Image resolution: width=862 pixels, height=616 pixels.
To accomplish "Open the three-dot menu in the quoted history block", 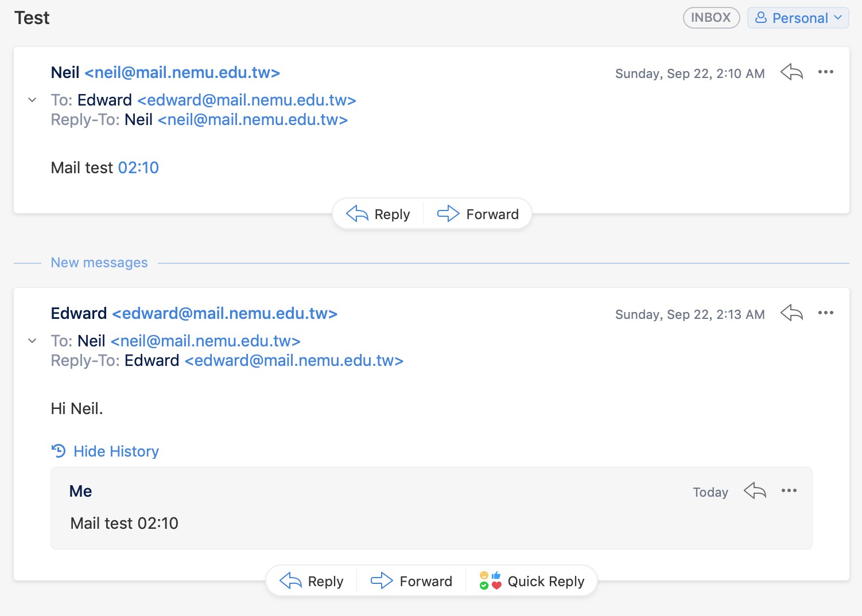I will point(789,491).
